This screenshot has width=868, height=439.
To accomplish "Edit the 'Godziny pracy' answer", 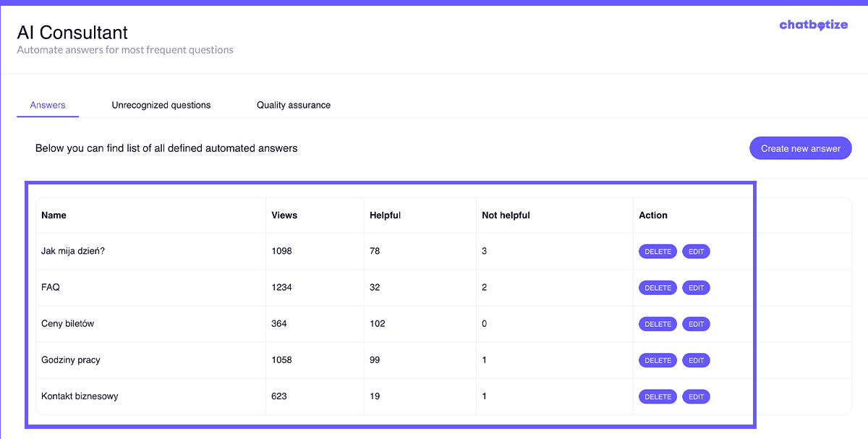I will pos(696,360).
